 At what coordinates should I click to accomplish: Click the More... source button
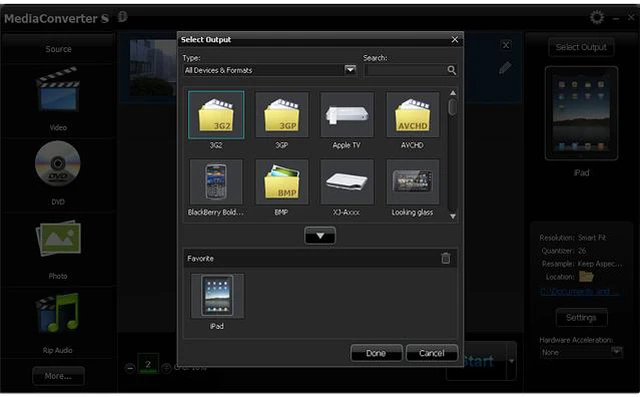click(x=58, y=376)
